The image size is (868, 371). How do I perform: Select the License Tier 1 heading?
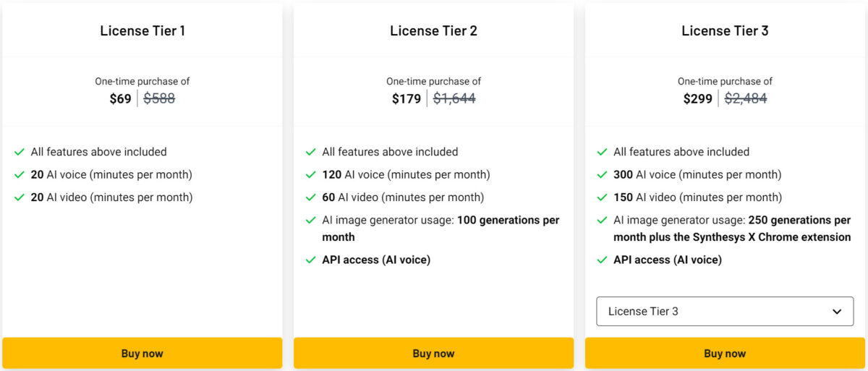point(142,31)
